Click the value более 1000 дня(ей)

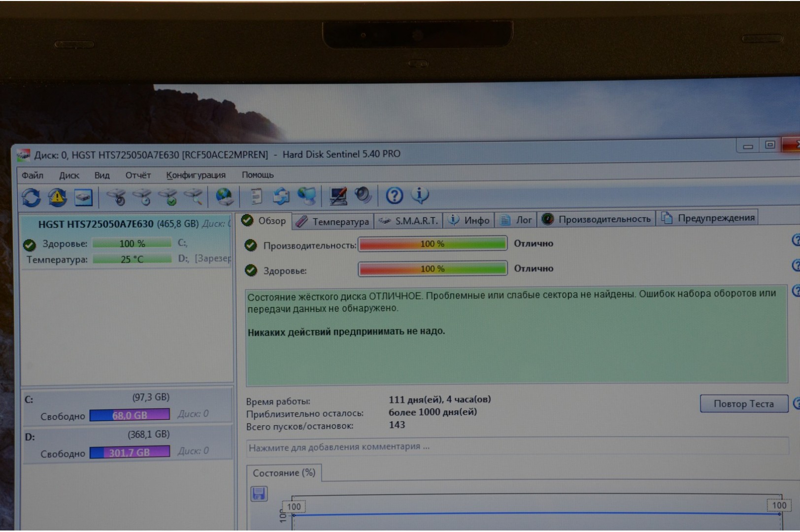(433, 412)
